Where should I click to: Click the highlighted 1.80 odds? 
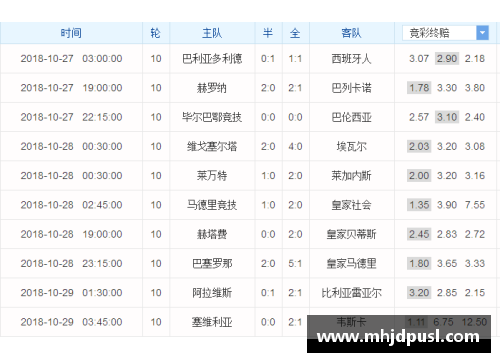(x=419, y=264)
